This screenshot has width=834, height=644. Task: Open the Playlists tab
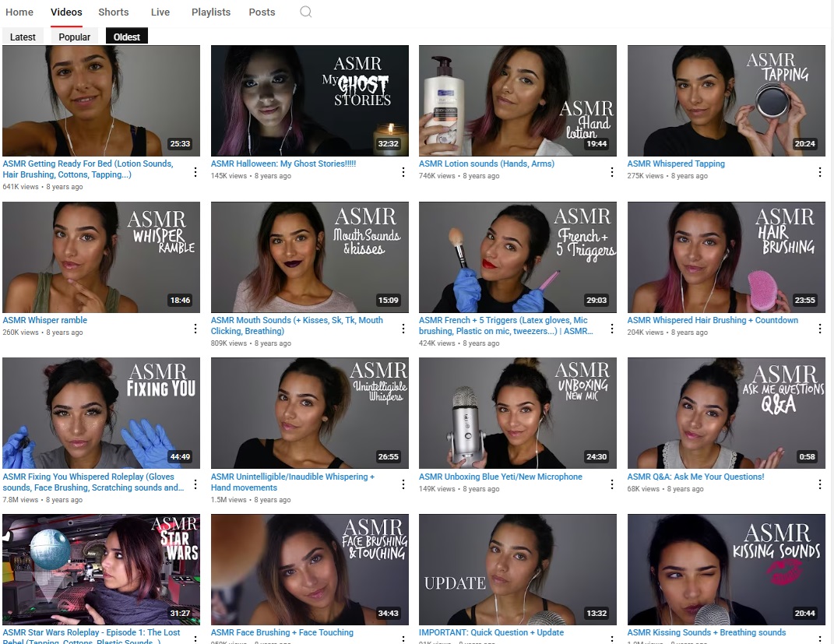[211, 12]
